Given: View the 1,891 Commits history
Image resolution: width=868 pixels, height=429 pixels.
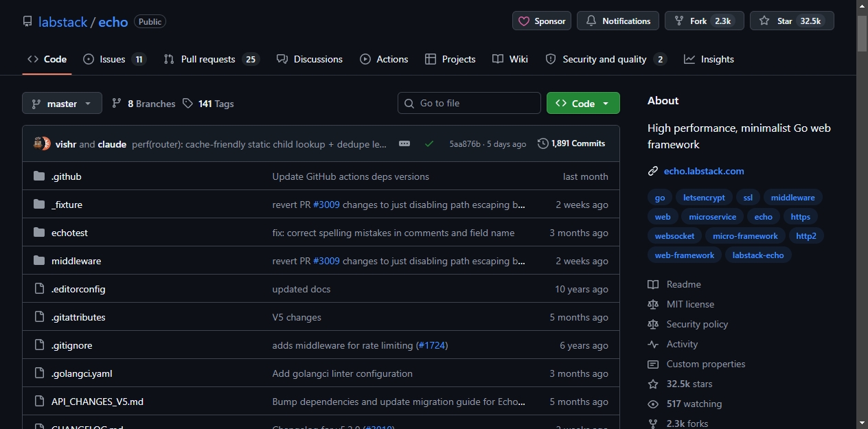Looking at the screenshot, I should [571, 143].
